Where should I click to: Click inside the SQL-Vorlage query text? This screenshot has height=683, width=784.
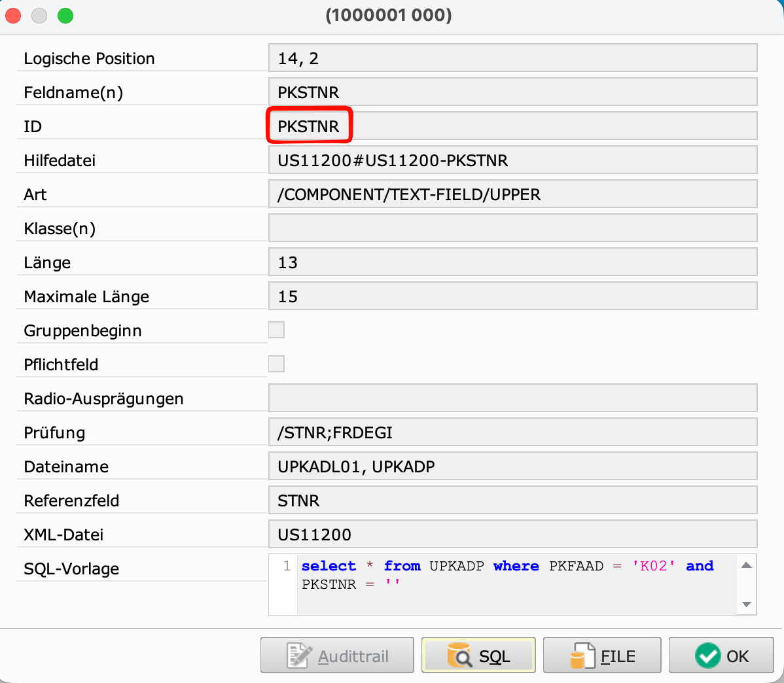pyautogui.click(x=510, y=576)
